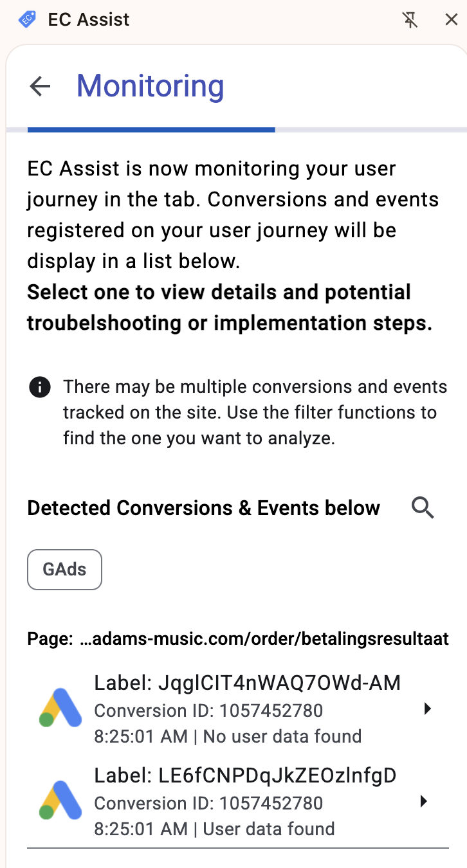The height and width of the screenshot is (868, 467).
Task: Expand the JqglCIT4nWAQ7OWd-AM conversion arrow
Action: pyautogui.click(x=426, y=709)
